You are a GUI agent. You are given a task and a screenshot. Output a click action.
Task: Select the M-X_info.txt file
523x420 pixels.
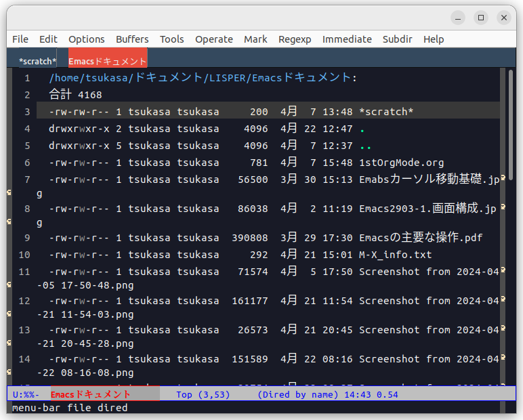click(x=396, y=255)
